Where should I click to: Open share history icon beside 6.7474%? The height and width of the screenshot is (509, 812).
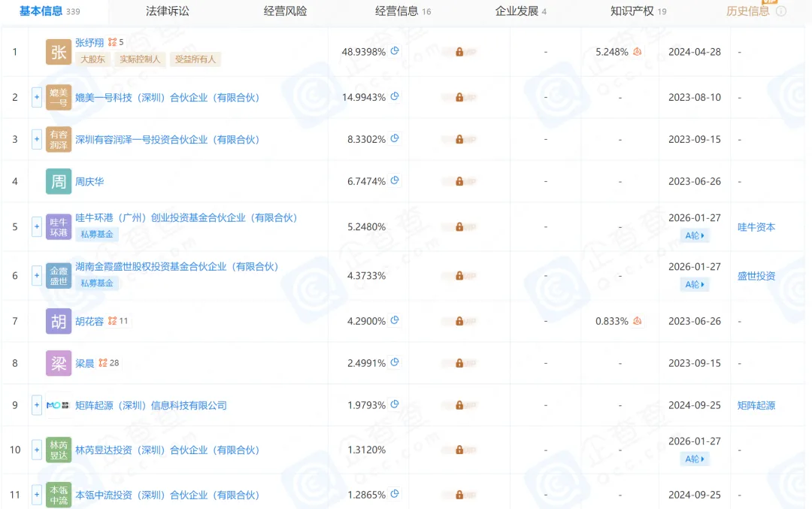pyautogui.click(x=395, y=180)
